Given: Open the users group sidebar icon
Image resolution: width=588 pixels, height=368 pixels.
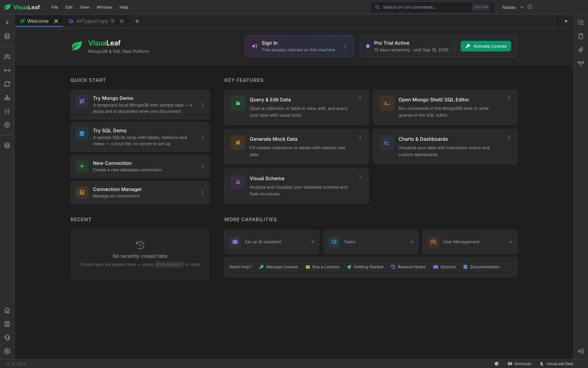Looking at the screenshot, I should (x=7, y=57).
